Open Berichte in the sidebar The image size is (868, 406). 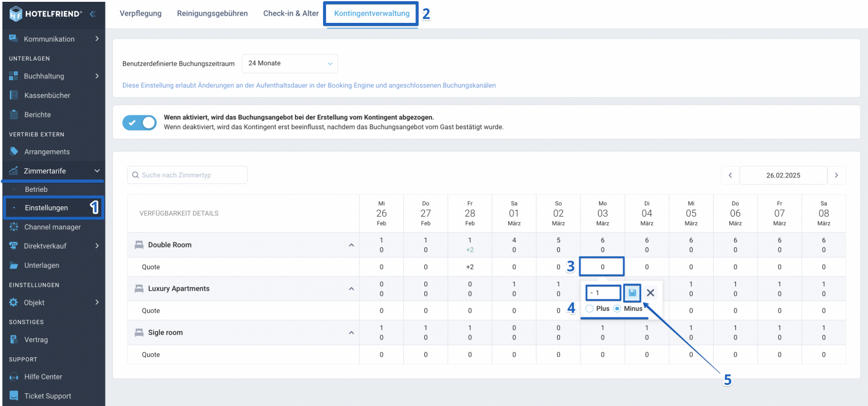pyautogui.click(x=37, y=115)
